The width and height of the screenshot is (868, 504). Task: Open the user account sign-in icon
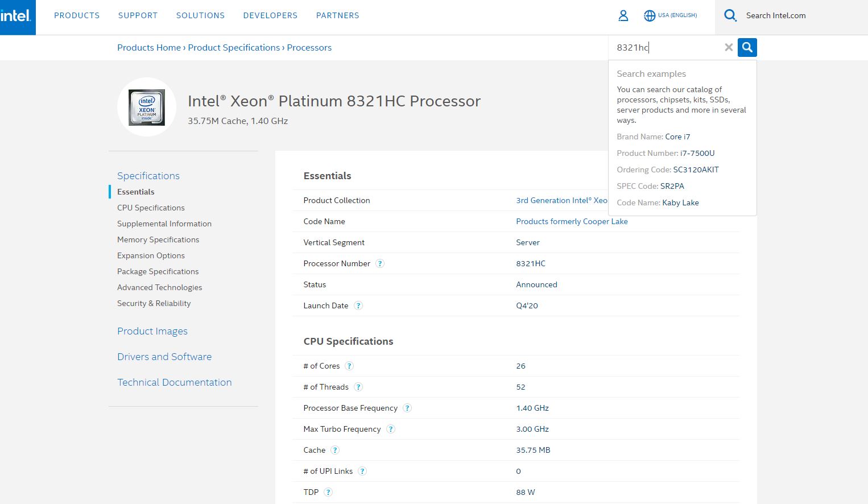pyautogui.click(x=623, y=16)
